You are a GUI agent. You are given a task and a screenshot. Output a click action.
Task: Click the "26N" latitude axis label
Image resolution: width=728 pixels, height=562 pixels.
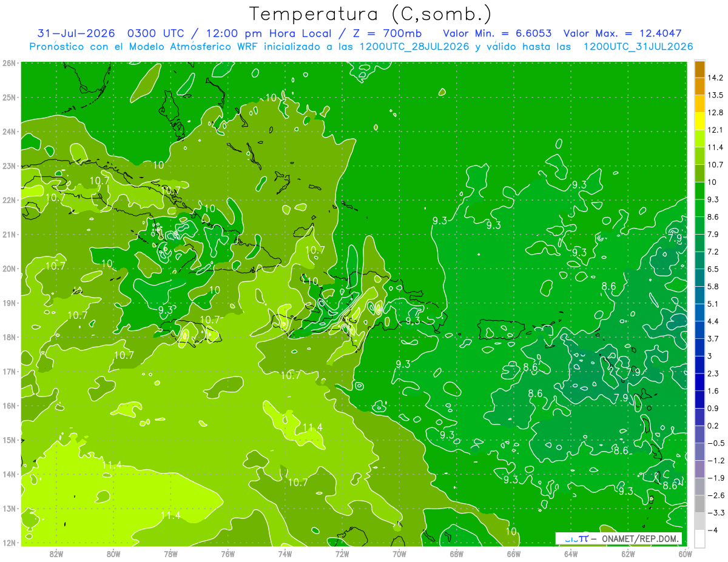pos(9,63)
